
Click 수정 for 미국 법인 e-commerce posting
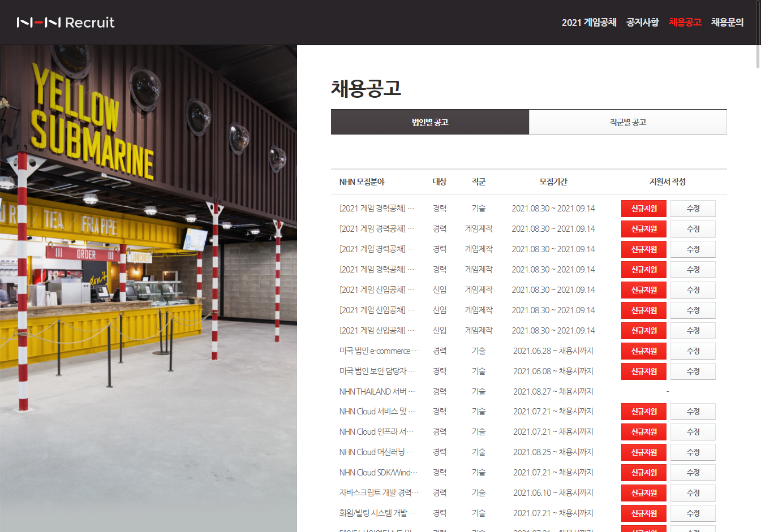pos(693,351)
